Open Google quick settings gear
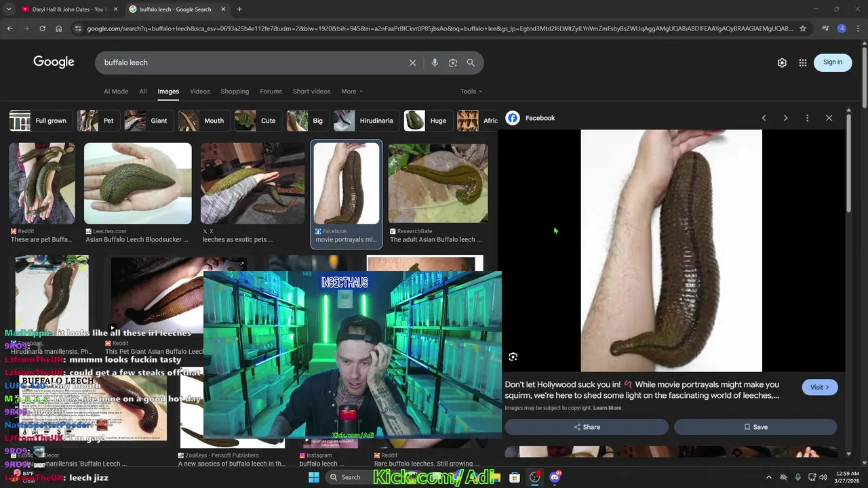This screenshot has width=868, height=488. 782,62
